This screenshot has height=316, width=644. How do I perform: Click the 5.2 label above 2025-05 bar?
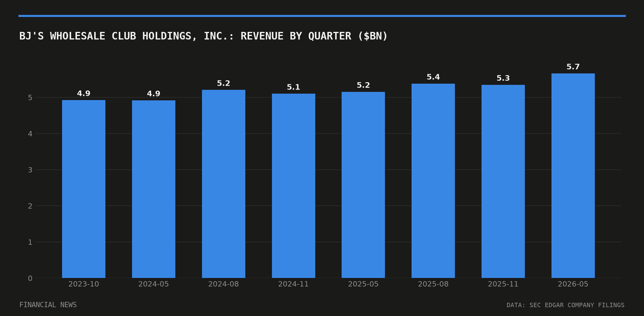pyautogui.click(x=363, y=85)
